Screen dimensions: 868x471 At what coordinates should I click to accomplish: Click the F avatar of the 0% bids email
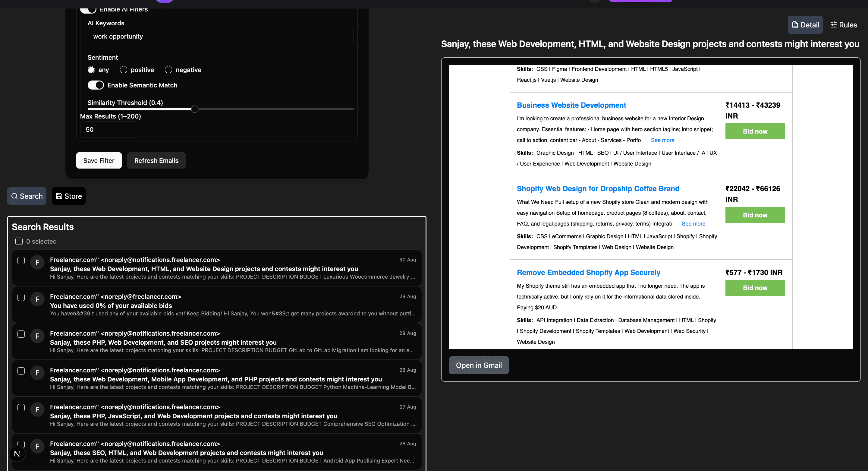pos(37,299)
